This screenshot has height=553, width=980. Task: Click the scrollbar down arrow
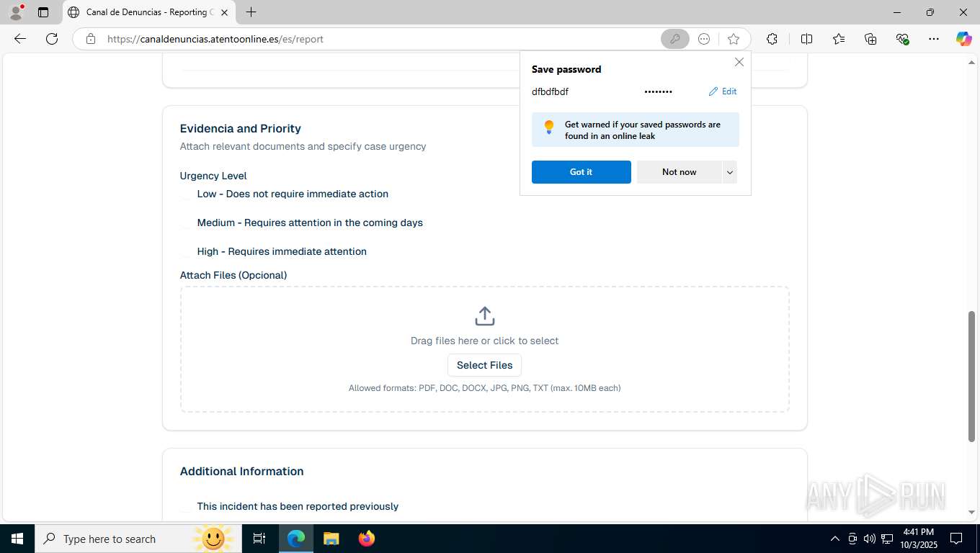click(x=971, y=513)
